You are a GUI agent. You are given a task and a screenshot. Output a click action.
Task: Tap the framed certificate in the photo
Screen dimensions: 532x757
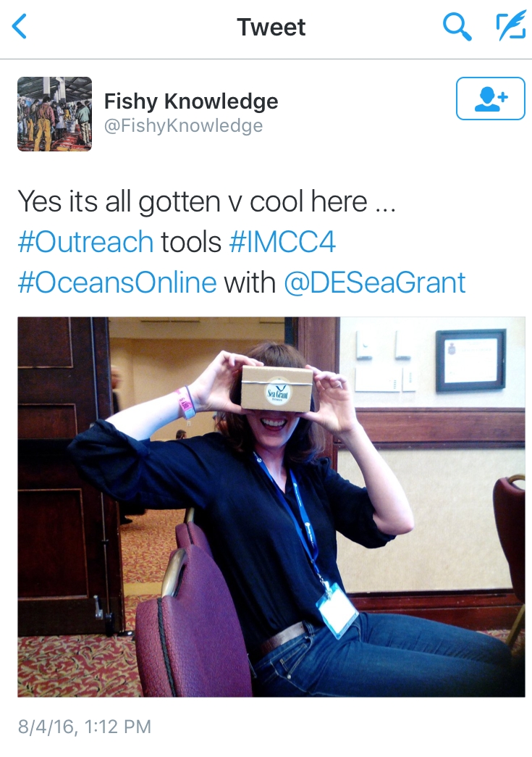click(x=470, y=360)
